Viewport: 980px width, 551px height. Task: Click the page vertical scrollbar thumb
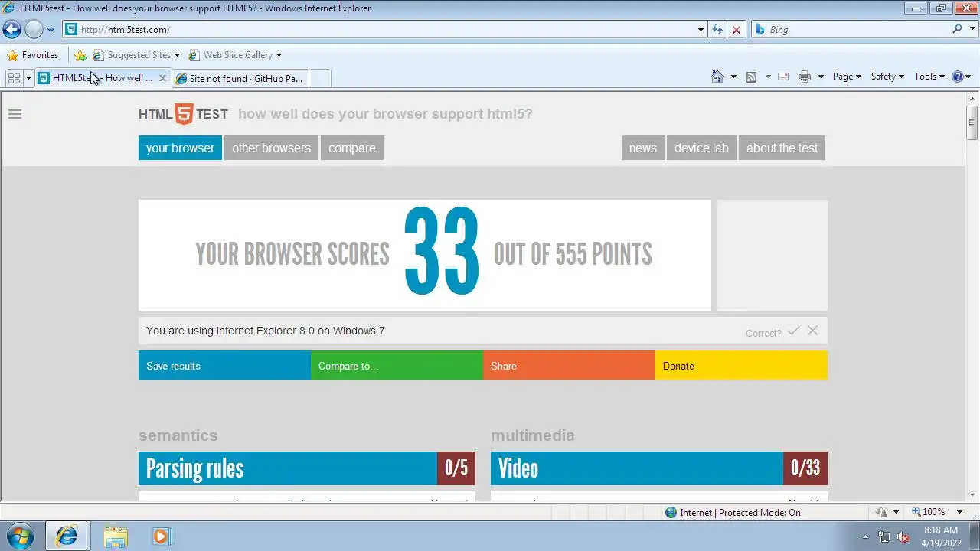point(972,122)
